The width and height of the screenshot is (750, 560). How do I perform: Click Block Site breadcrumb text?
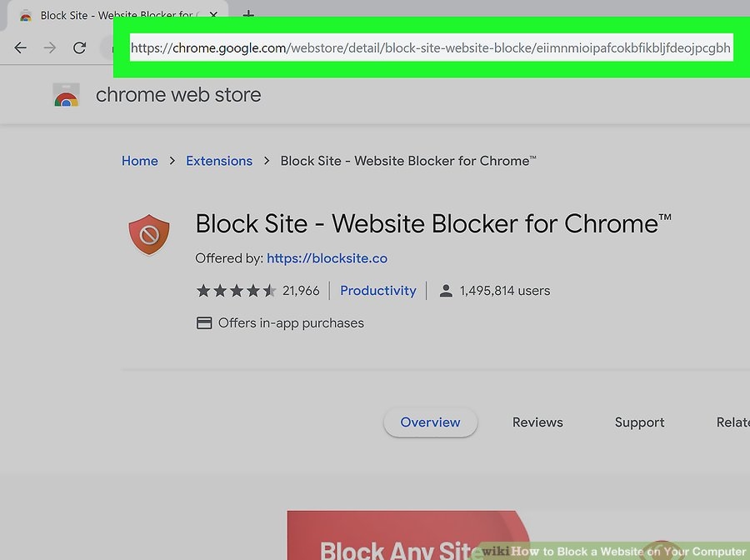click(408, 161)
